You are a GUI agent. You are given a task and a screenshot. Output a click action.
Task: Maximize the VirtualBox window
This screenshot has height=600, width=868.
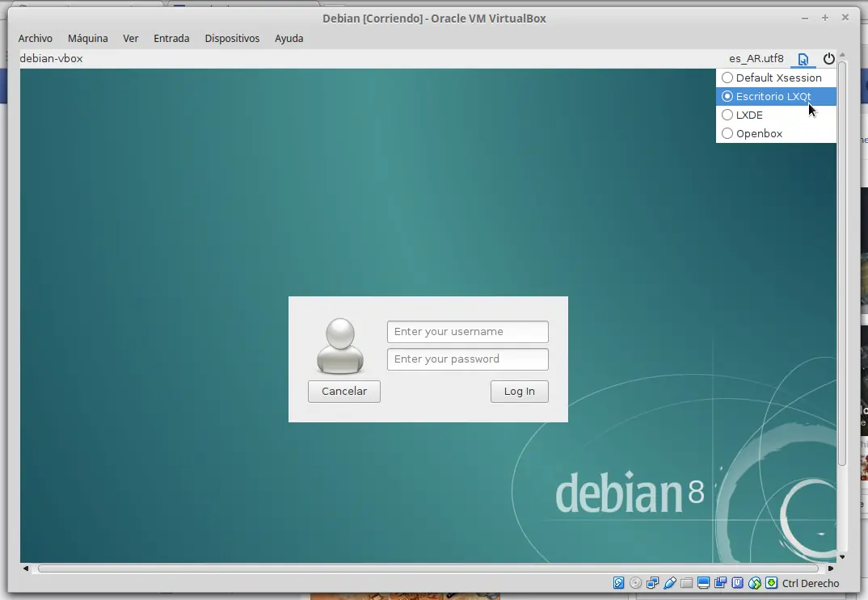(825, 19)
